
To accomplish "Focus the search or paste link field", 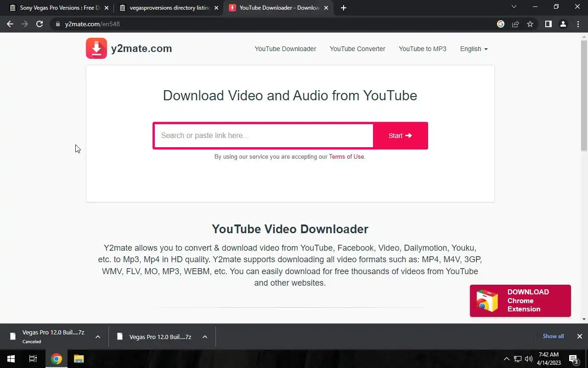I will [x=264, y=136].
